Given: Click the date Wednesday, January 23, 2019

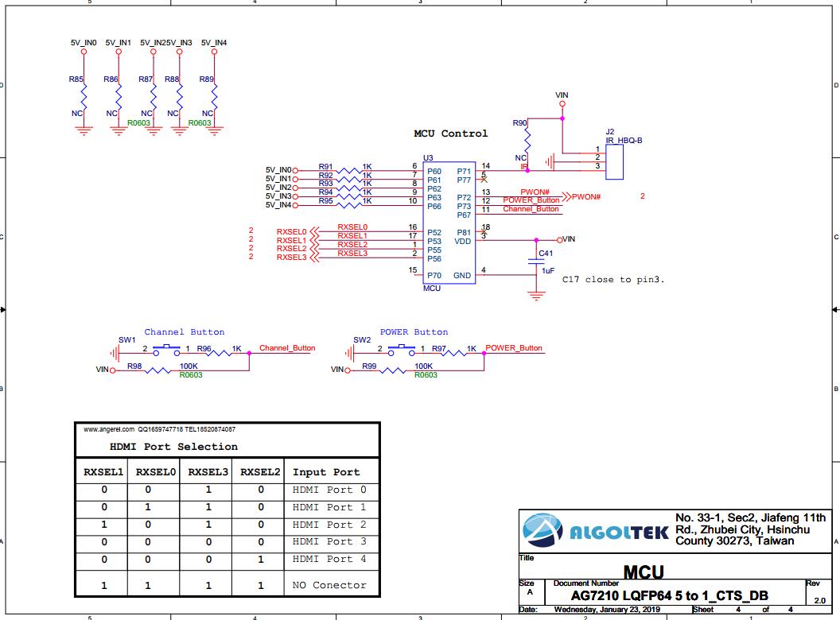Looking at the screenshot, I should click(x=607, y=610).
